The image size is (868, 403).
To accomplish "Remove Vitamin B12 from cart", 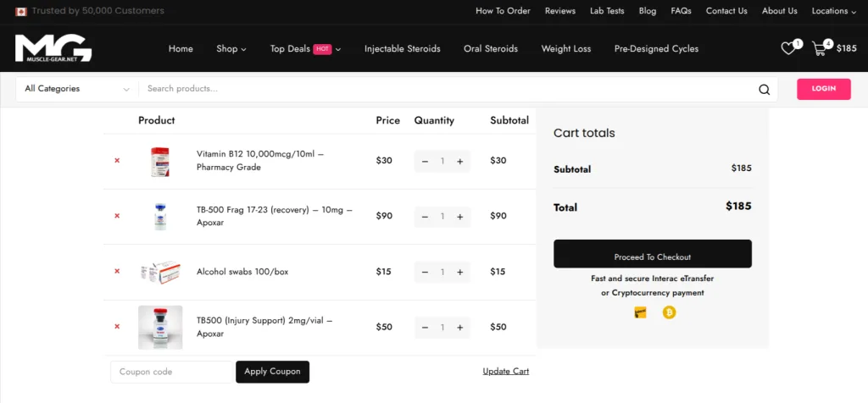I will point(117,160).
